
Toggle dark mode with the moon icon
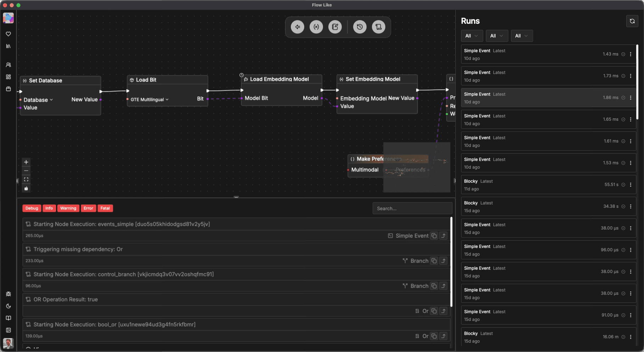pyautogui.click(x=8, y=306)
